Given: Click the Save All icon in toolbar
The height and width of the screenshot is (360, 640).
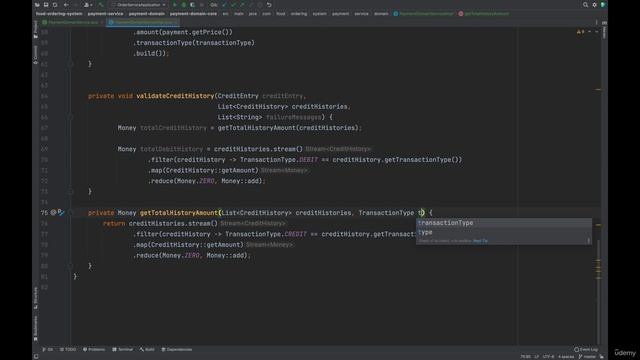Looking at the screenshot, I should tap(46, 5).
